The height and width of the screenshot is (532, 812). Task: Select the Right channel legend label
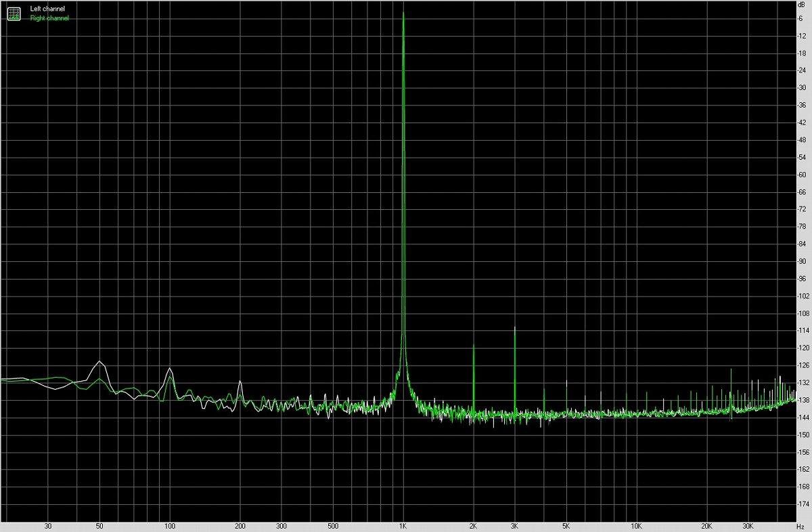[x=49, y=18]
